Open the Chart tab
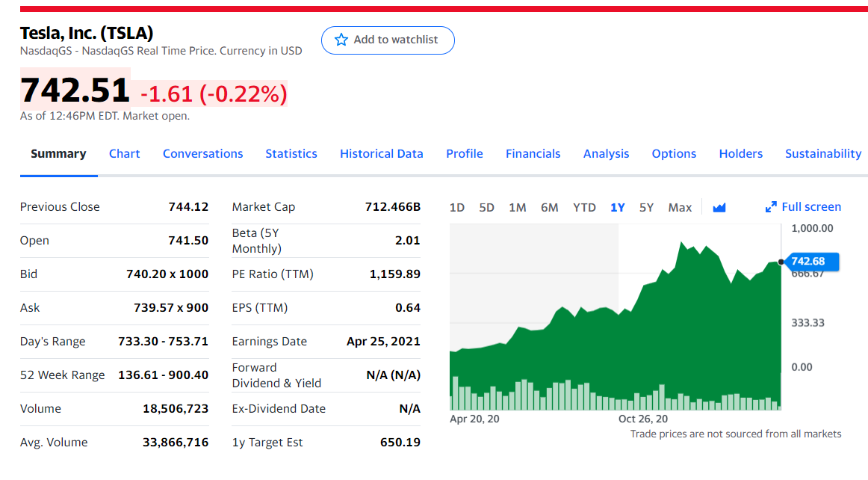Screen dimensions: 868x480 pos(125,153)
